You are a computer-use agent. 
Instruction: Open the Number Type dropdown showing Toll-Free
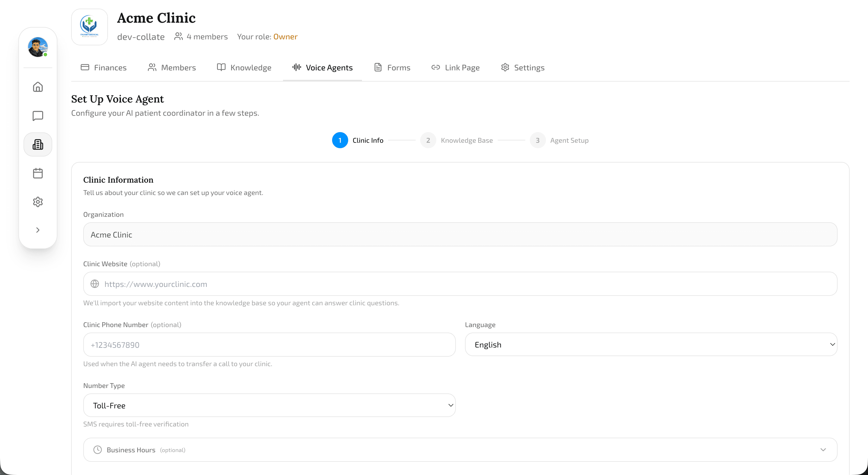tap(269, 405)
